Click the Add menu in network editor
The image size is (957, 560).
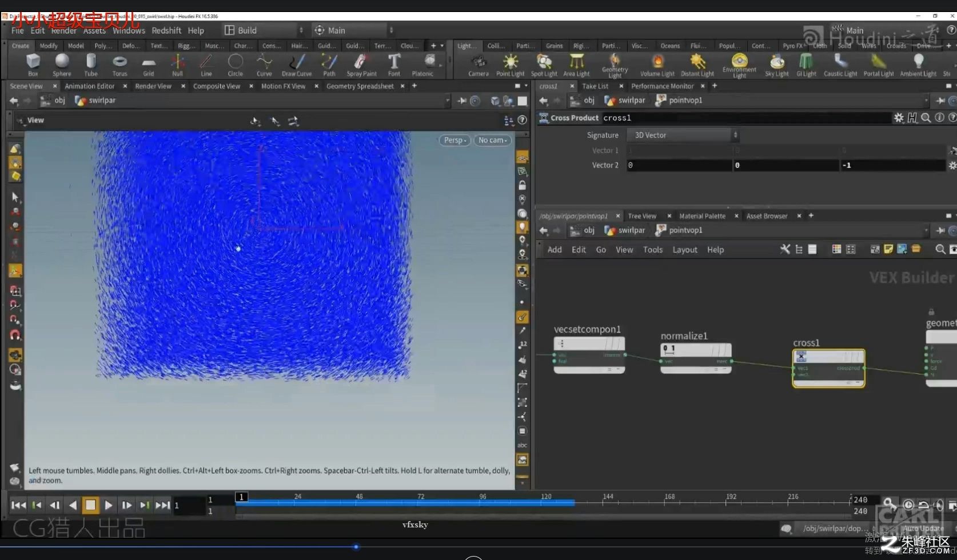tap(555, 250)
